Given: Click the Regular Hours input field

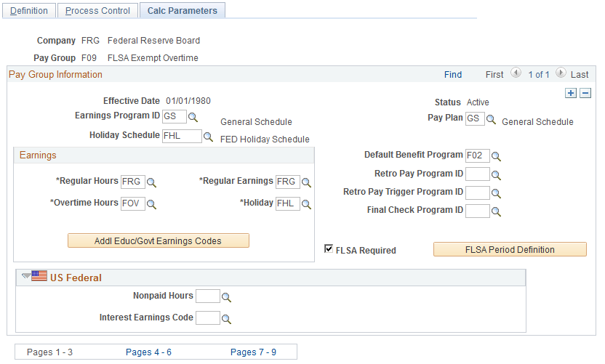Looking at the screenshot, I should pyautogui.click(x=133, y=182).
